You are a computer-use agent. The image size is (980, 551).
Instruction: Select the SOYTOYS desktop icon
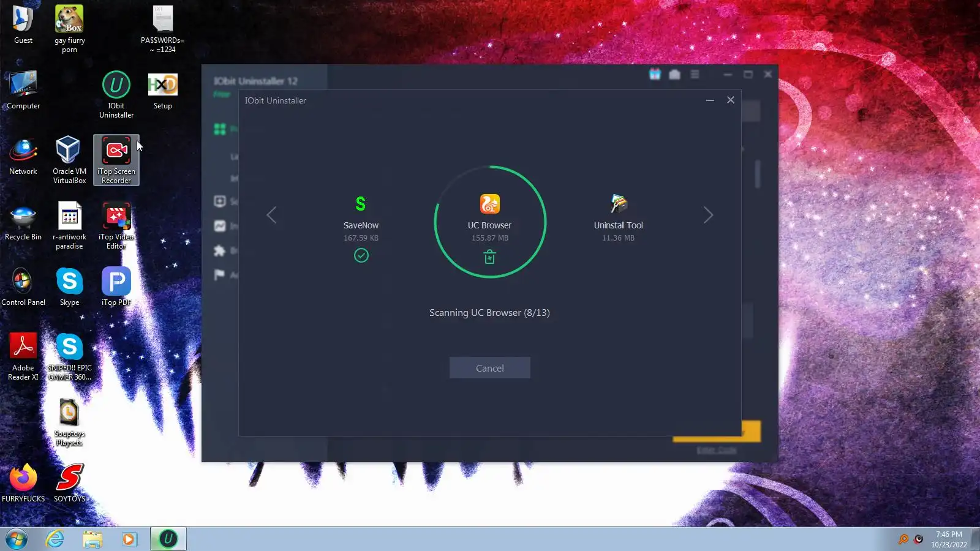69,483
